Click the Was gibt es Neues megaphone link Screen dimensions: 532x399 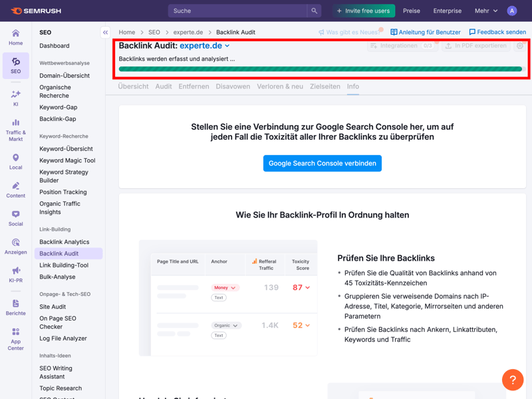[350, 32]
